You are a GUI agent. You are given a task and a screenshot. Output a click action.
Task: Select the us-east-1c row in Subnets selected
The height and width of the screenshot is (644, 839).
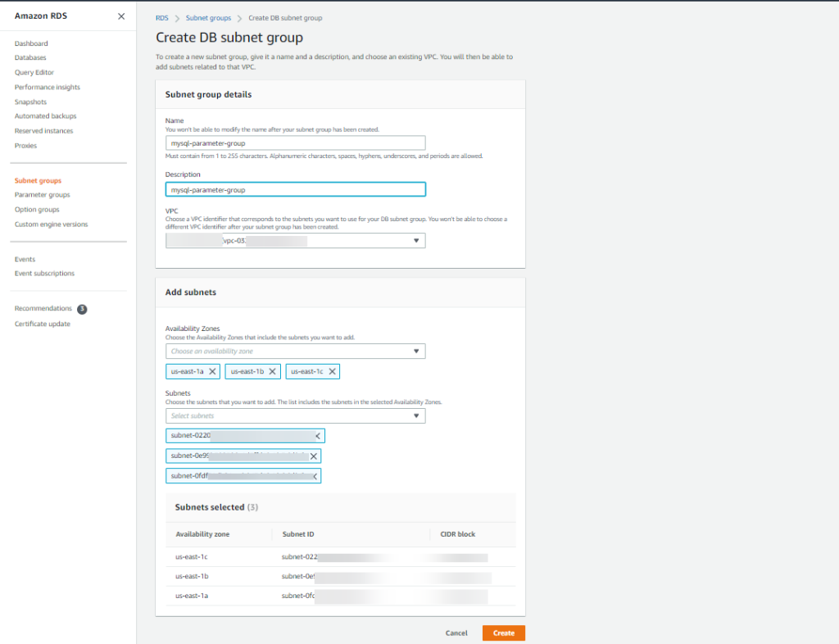pyautogui.click(x=341, y=557)
